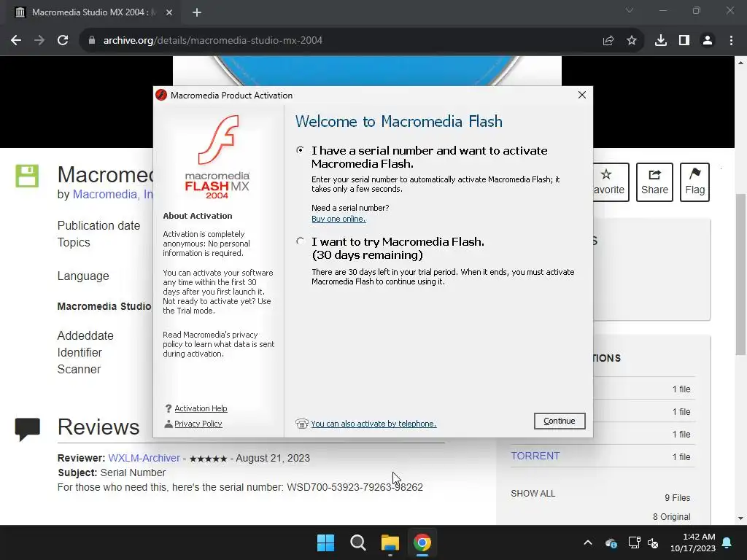The width and height of the screenshot is (747, 560).
Task: Open the notification bell icon
Action: [x=727, y=542]
